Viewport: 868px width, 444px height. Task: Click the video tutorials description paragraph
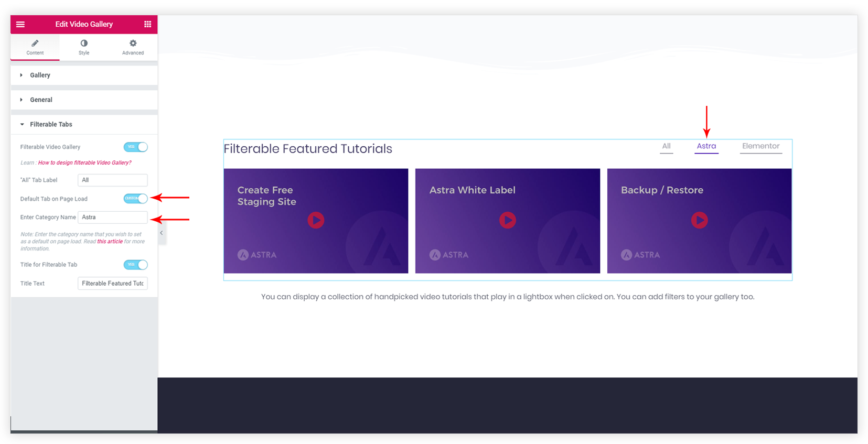508,297
